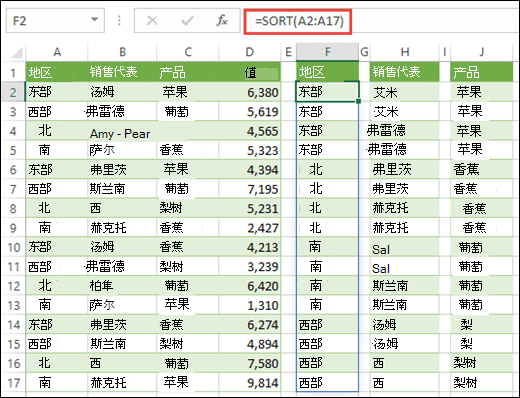Click the fill handle of cell F2
The height and width of the screenshot is (398, 520).
coord(358,101)
